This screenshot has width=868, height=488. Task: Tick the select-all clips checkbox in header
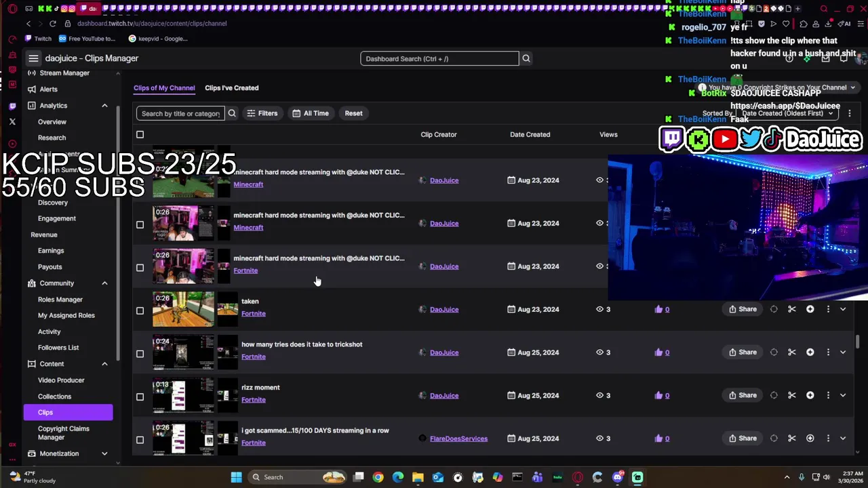pos(140,134)
